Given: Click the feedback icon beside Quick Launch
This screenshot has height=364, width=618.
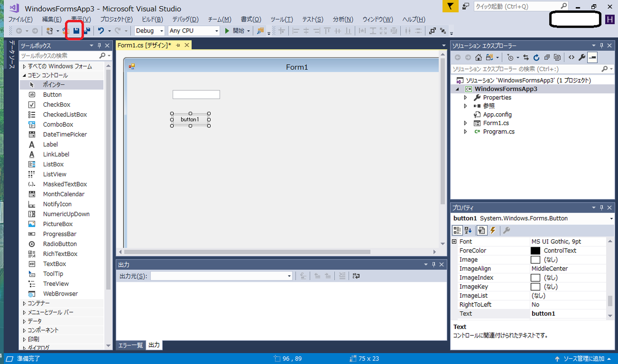Looking at the screenshot, I should [x=466, y=6].
